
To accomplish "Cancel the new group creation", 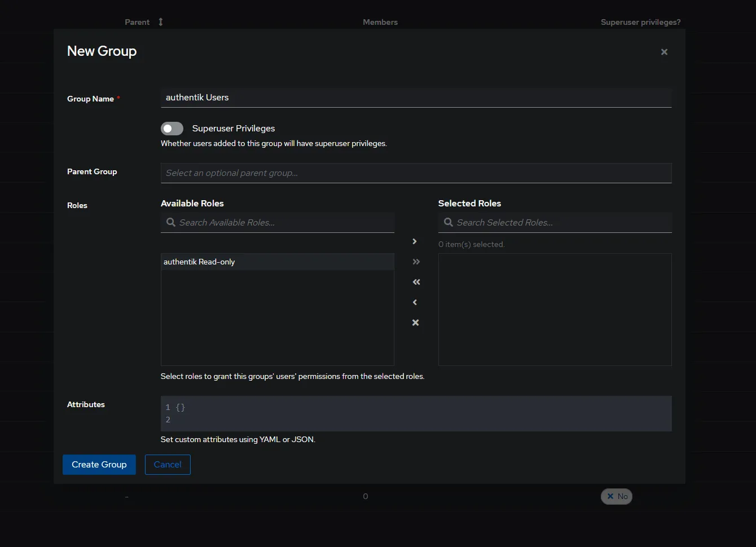I will pos(168,465).
